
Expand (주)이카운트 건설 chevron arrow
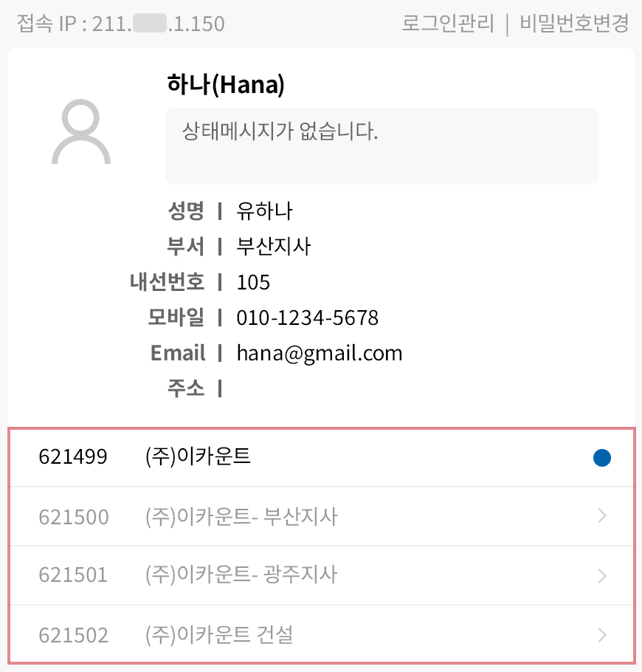coord(602,634)
